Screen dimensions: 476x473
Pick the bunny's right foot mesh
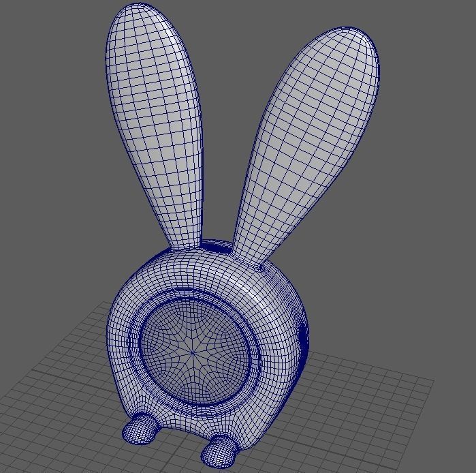219,452
